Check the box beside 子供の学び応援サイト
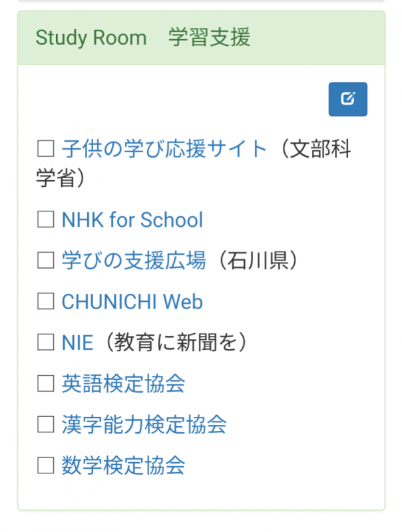 [x=45, y=148]
